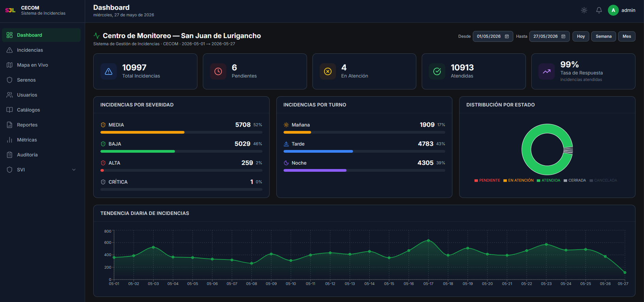Click the Auditoría clipboard icon

point(10,155)
